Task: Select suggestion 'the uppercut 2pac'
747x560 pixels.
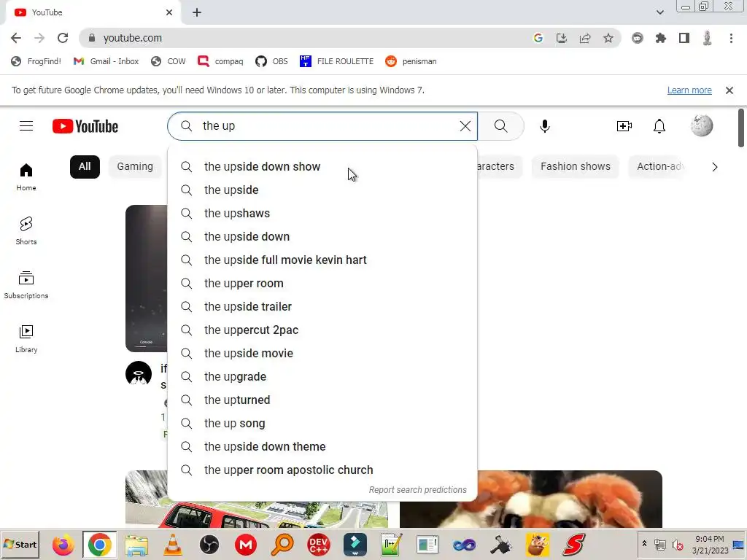Action: point(322,330)
